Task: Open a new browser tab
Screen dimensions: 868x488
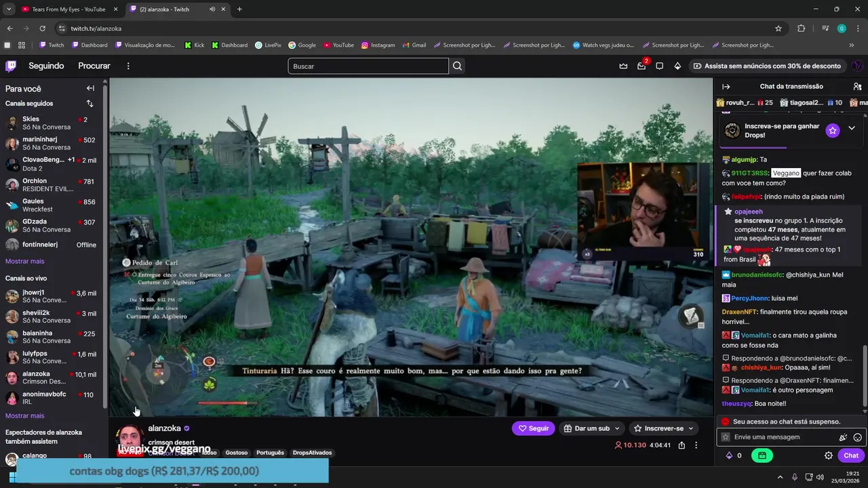Action: pyautogui.click(x=239, y=9)
